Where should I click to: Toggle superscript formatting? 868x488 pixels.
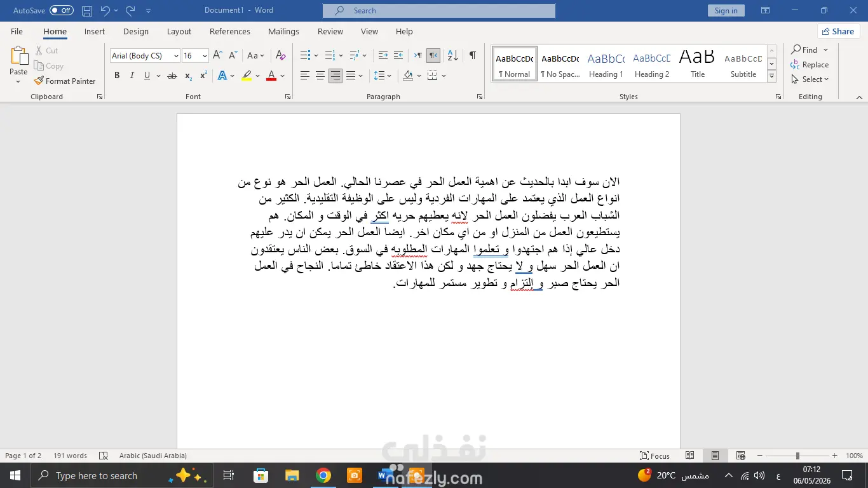[203, 76]
